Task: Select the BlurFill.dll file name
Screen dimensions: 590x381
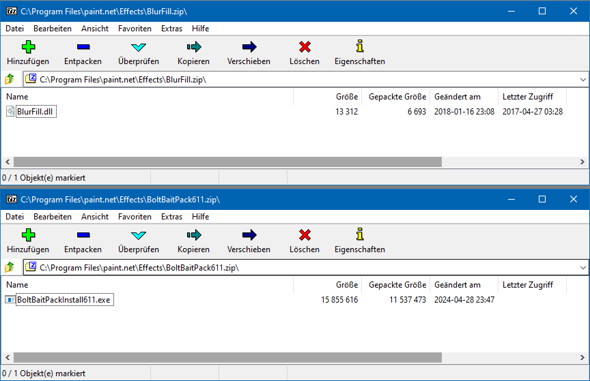Action: pos(35,111)
